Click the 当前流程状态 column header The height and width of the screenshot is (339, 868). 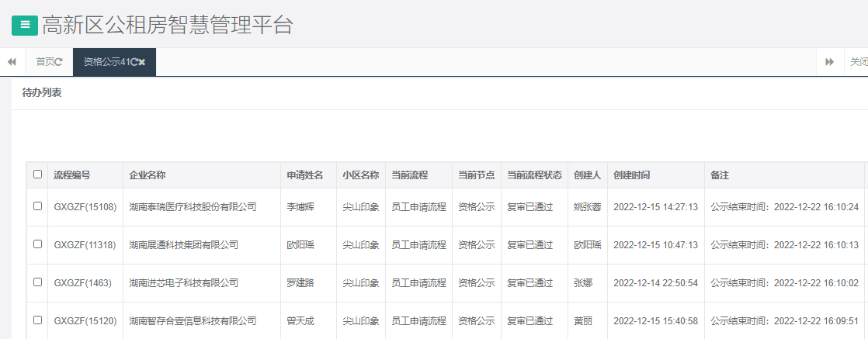[534, 175]
